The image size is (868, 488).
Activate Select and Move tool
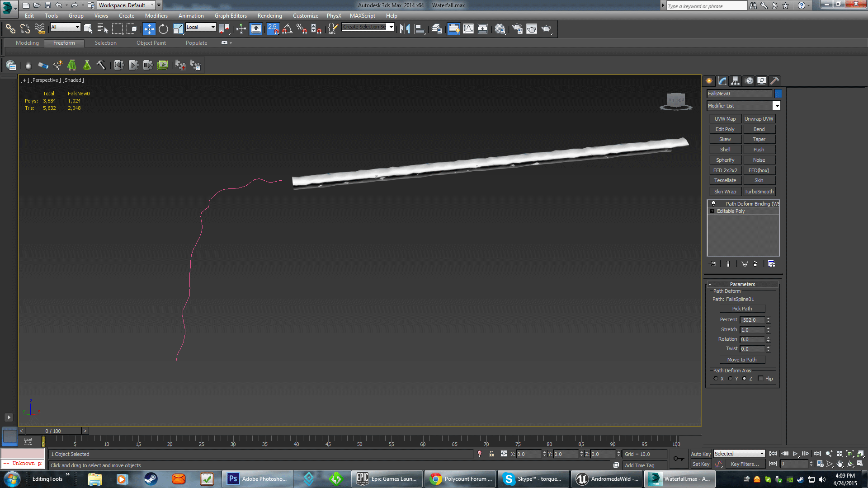[149, 29]
